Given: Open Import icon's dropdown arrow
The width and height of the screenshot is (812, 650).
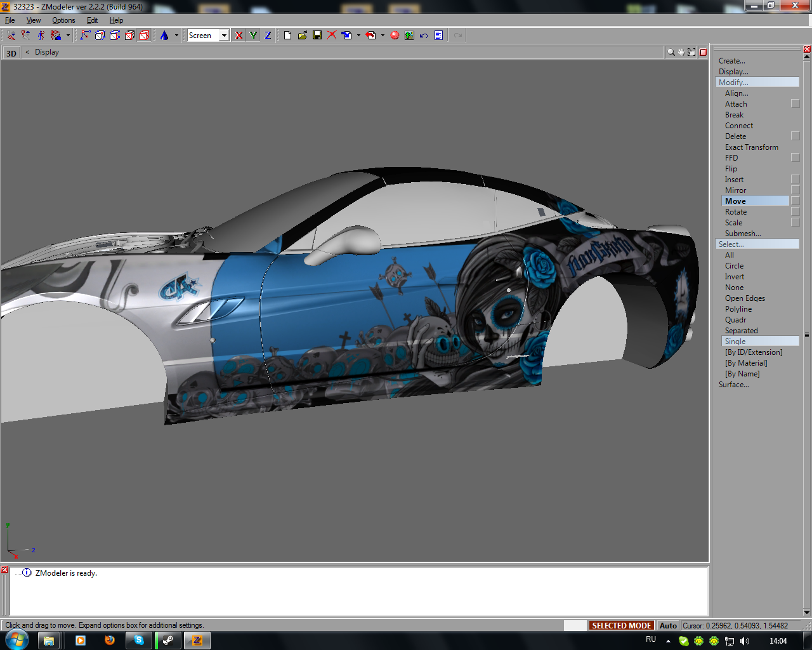Looking at the screenshot, I should (358, 36).
